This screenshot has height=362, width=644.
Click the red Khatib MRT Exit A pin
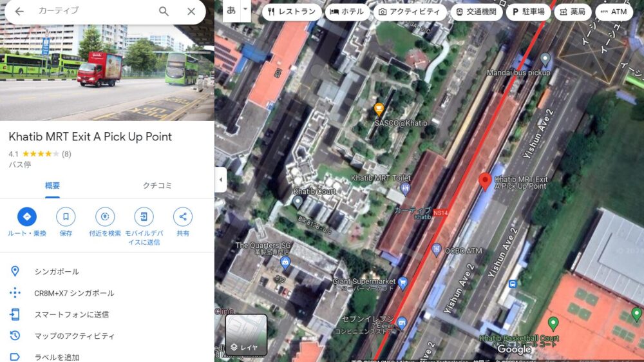point(485,181)
